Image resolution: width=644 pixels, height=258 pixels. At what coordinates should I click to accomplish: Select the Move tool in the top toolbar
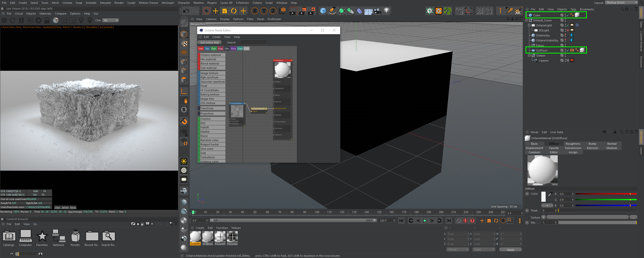point(215,11)
